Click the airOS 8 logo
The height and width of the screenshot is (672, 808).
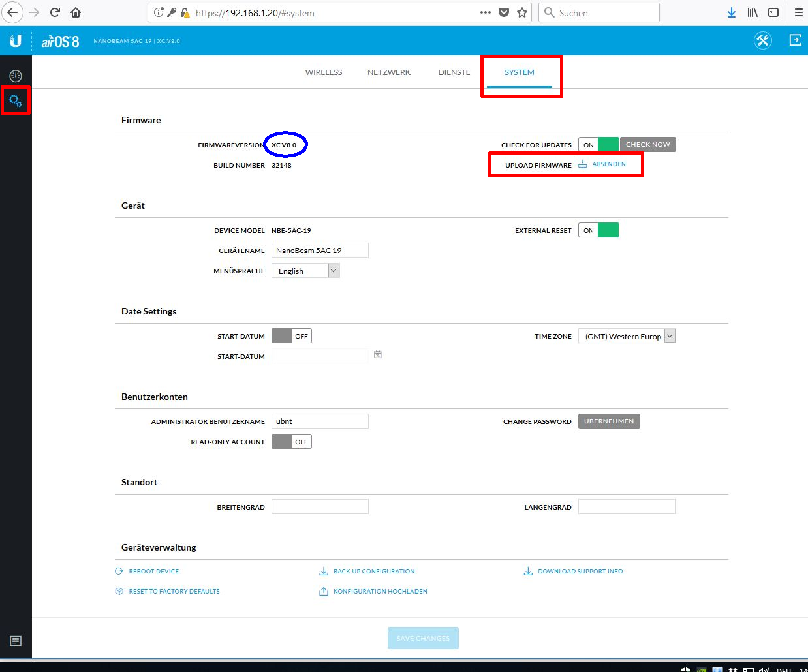point(60,41)
